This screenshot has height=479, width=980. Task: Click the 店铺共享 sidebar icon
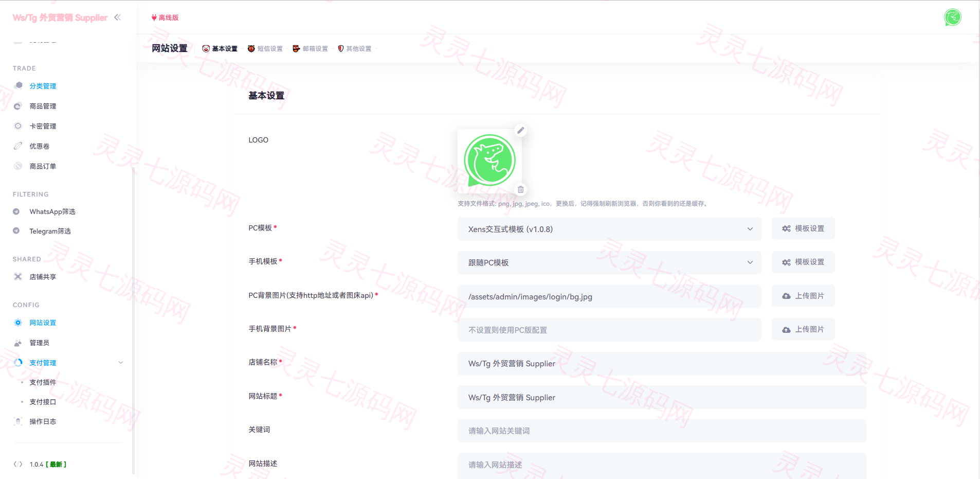(18, 276)
